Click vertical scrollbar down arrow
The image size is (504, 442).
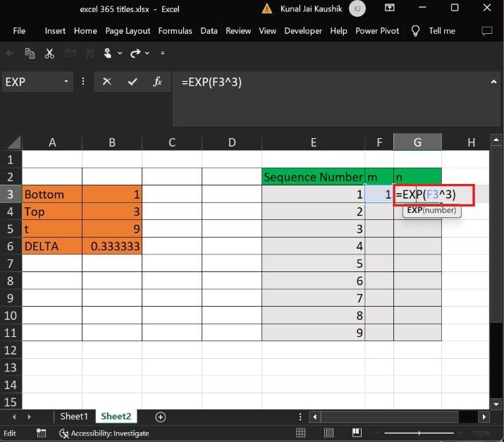(x=496, y=405)
